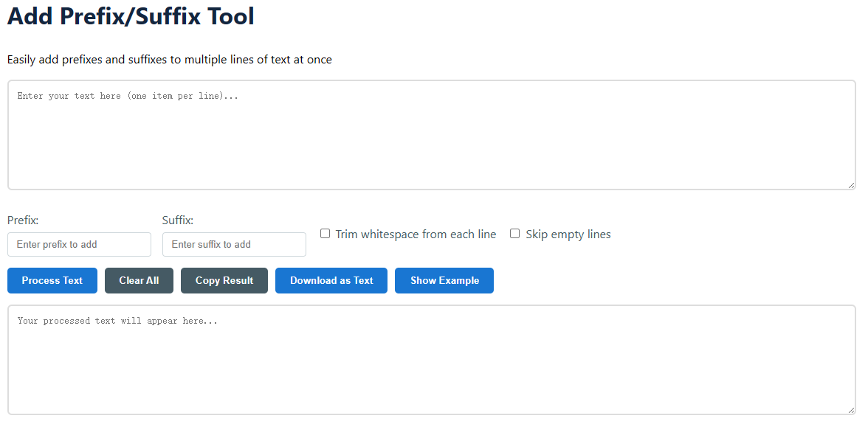The width and height of the screenshot is (868, 424).
Task: Focus the 'Enter suffix to add' field
Action: [234, 245]
